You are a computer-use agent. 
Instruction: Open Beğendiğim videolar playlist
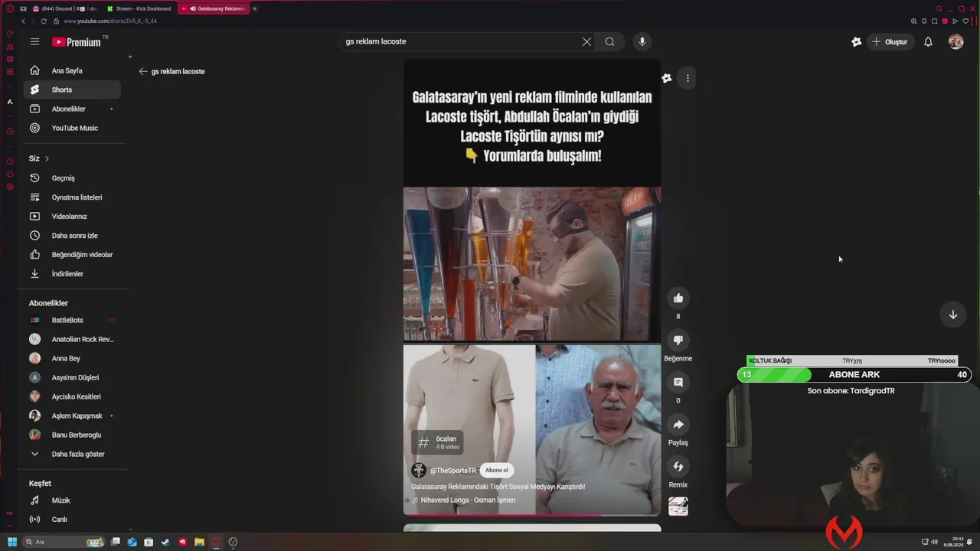pyautogui.click(x=72, y=255)
